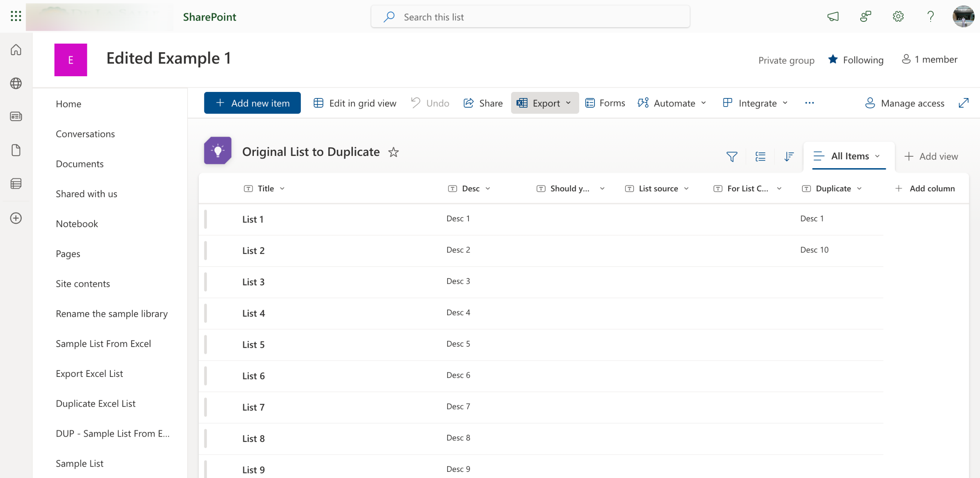Screen dimensions: 980x478
Task: Open the settings gear icon
Action: click(898, 16)
